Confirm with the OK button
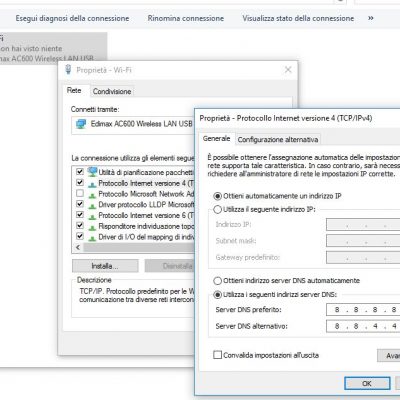Viewport: 400px width, 400px height. (x=367, y=383)
